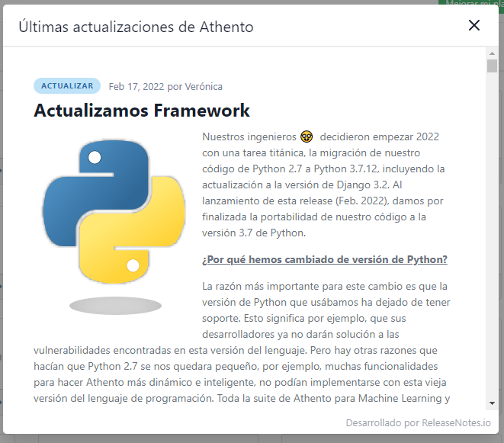Click the dialog title 'Últimas actualizaciones de Athento'

136,27
